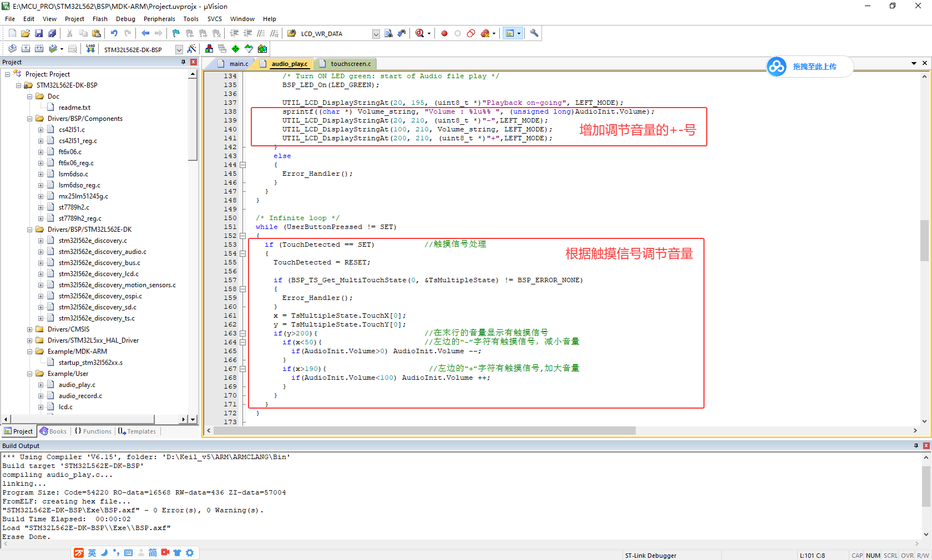932x560 pixels.
Task: Comment out the selected lines
Action: tap(261, 33)
